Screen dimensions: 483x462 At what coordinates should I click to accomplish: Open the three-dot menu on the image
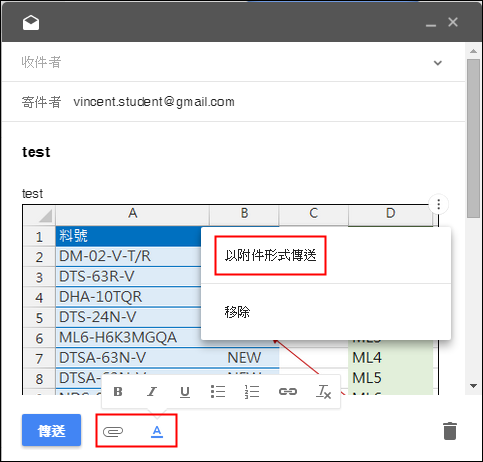[x=438, y=204]
